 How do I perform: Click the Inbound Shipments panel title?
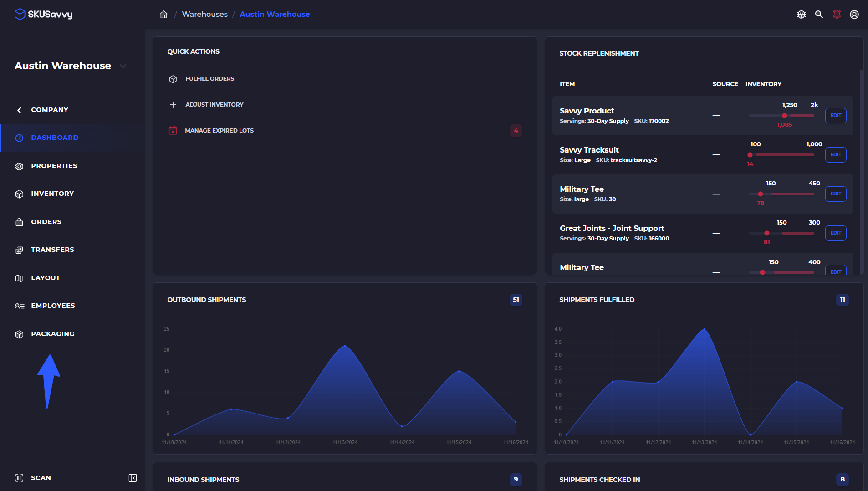pyautogui.click(x=203, y=480)
